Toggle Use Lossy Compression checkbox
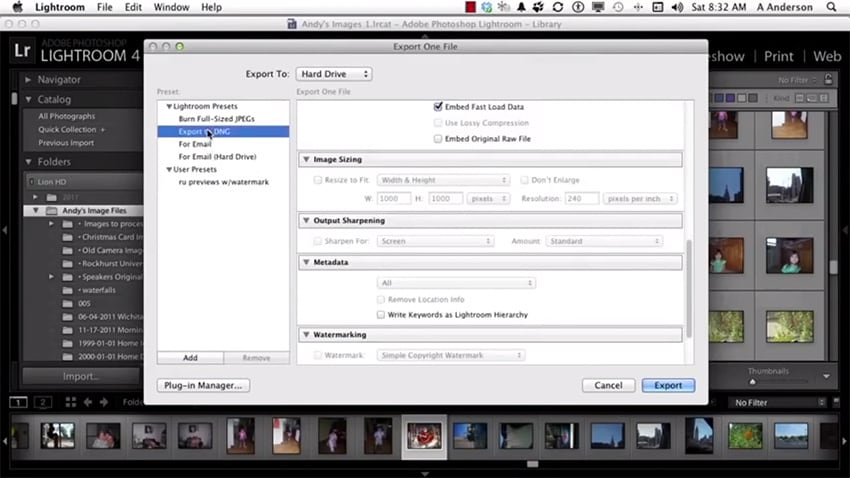The image size is (850, 478). (438, 123)
